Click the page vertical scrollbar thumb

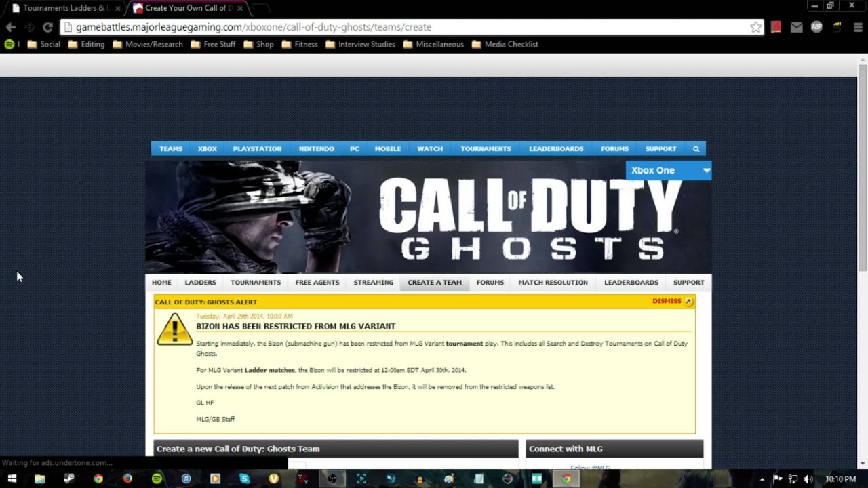pyautogui.click(x=863, y=168)
